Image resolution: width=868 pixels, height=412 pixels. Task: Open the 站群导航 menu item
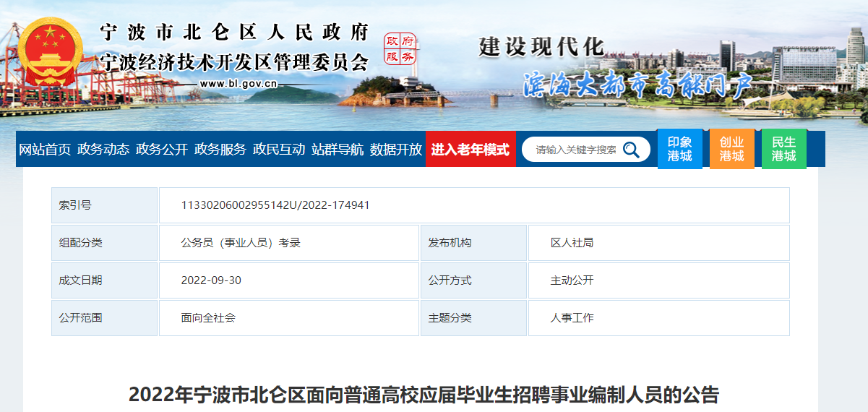click(x=338, y=150)
